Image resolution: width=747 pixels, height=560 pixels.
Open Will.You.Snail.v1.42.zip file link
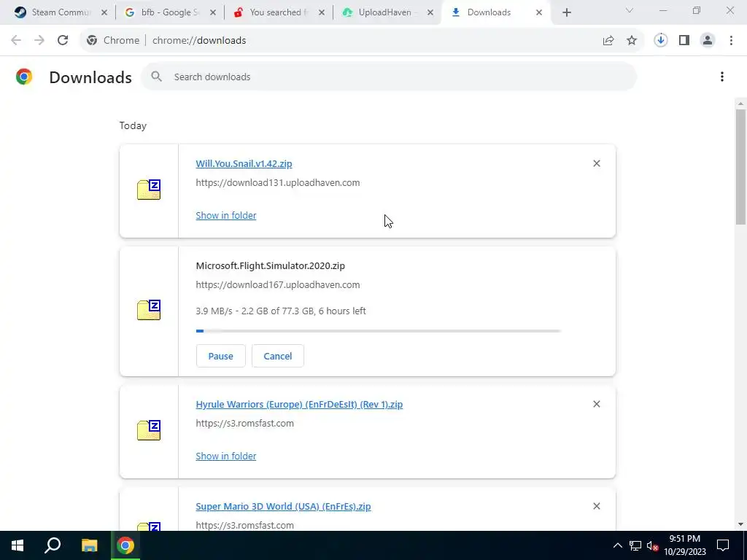coord(244,164)
